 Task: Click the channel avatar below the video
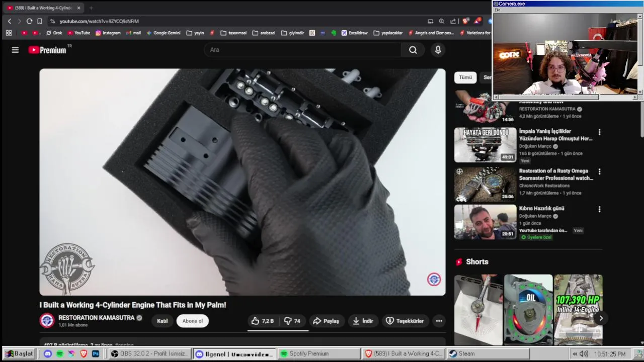[47, 321]
